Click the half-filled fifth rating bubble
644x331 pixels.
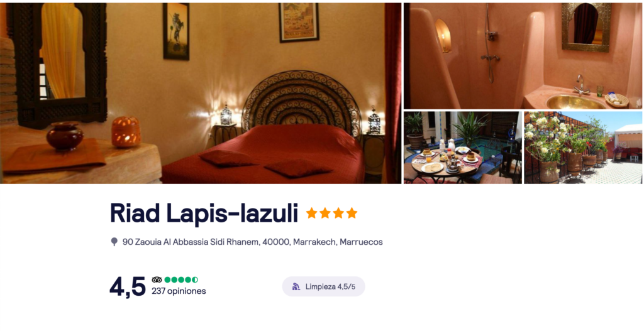pos(195,279)
